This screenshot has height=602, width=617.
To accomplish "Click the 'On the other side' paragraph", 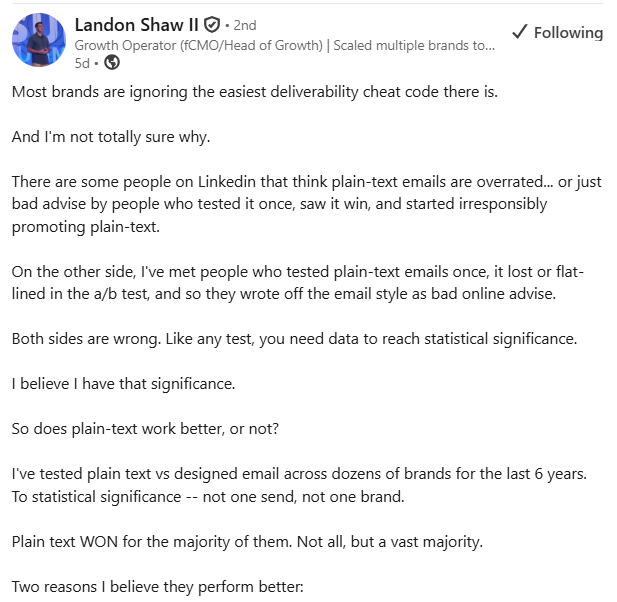I will click(x=297, y=283).
